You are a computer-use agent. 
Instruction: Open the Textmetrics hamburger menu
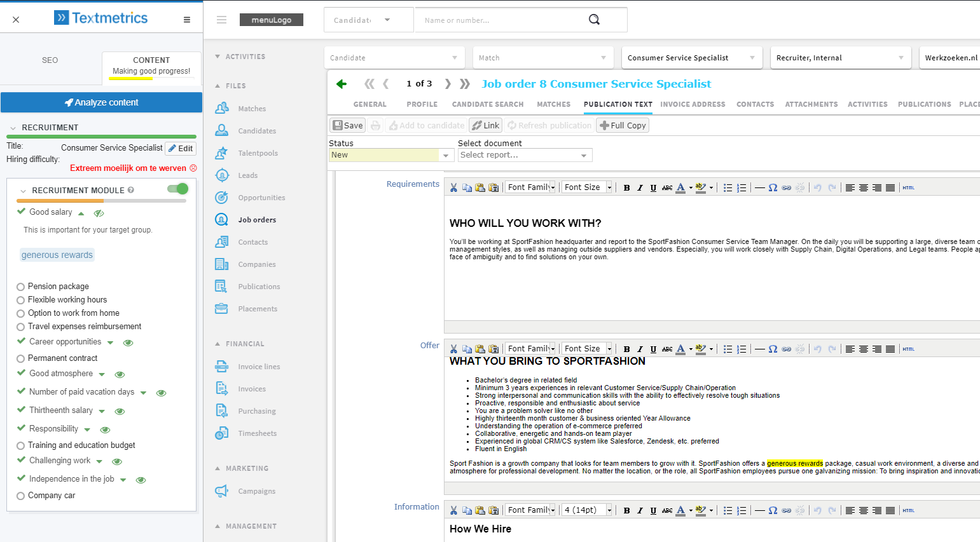[x=187, y=20]
